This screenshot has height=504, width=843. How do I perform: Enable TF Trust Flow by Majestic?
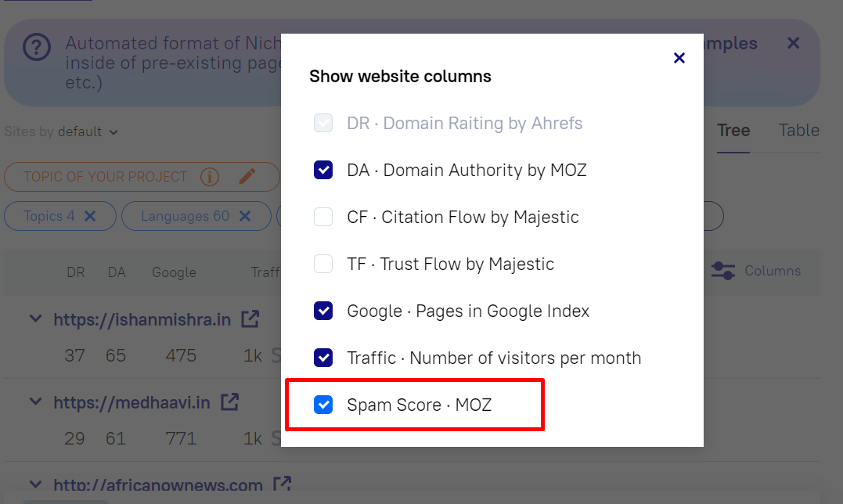tap(323, 264)
